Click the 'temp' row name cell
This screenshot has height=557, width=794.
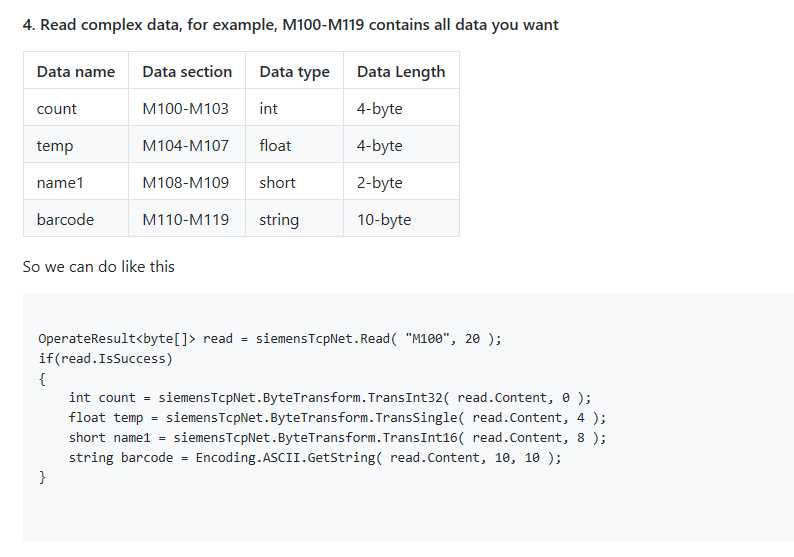(76, 145)
